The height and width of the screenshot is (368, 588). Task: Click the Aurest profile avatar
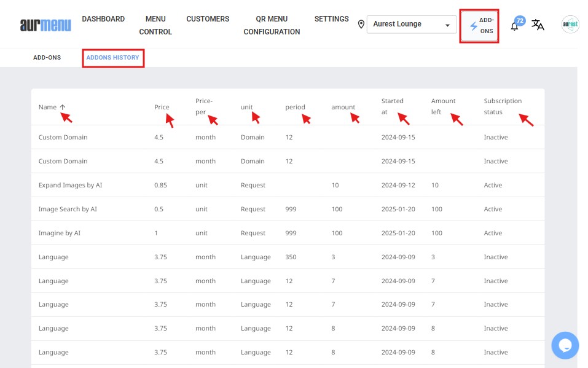click(x=570, y=25)
